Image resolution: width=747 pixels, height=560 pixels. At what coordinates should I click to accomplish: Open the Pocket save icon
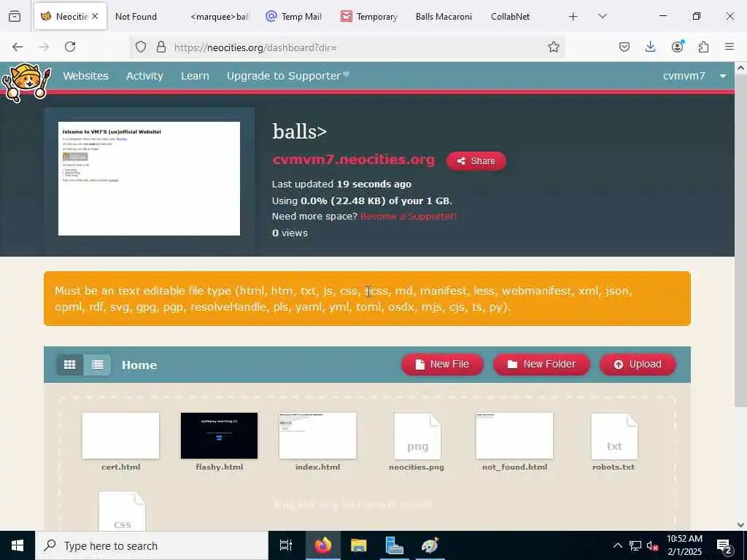click(624, 47)
